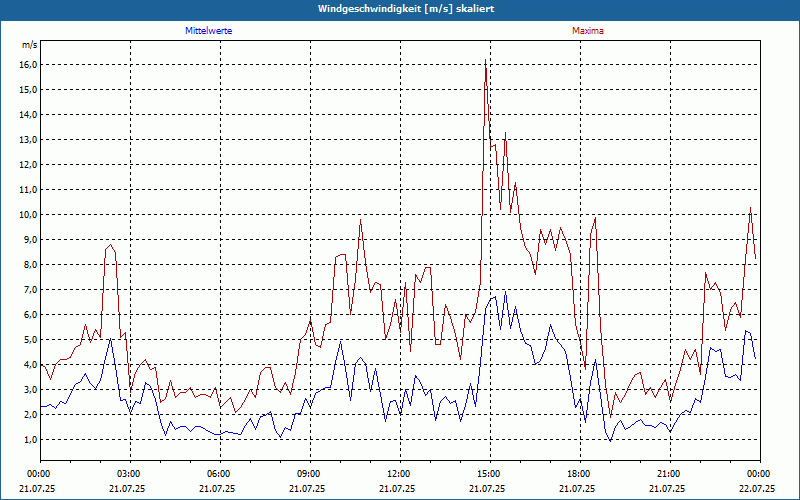800x500 pixels.
Task: Click the chart title Windgeschwindigkeit [m/s] skaliert
Action: point(406,9)
